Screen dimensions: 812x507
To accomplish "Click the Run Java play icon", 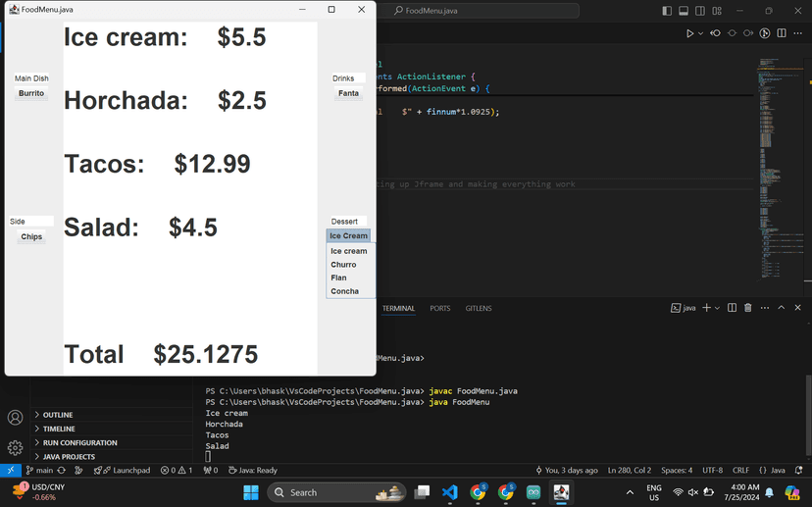I will (689, 33).
